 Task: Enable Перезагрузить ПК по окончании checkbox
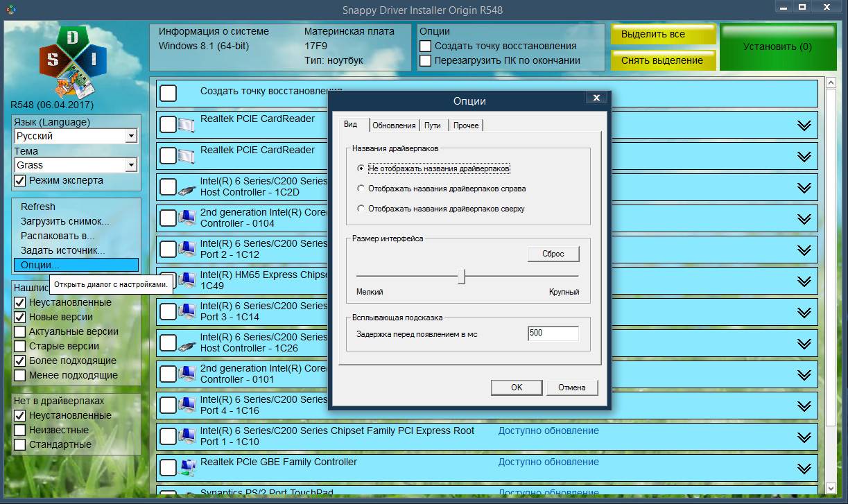pyautogui.click(x=426, y=60)
